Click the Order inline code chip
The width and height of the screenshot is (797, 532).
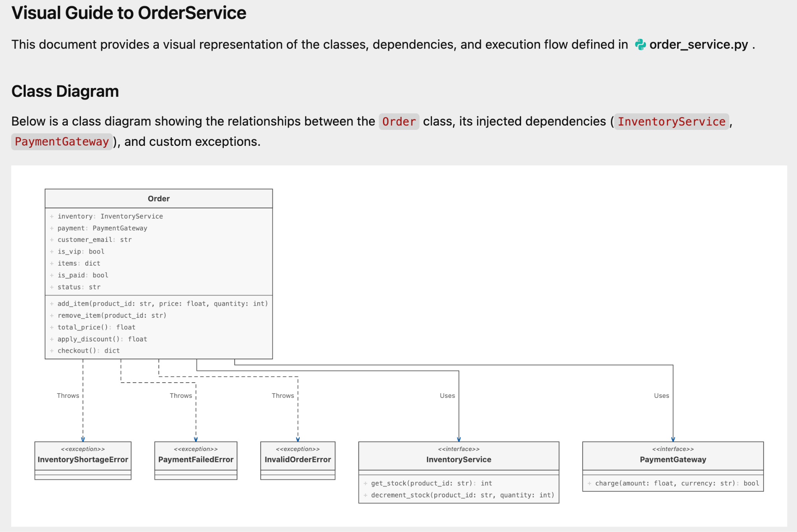399,121
